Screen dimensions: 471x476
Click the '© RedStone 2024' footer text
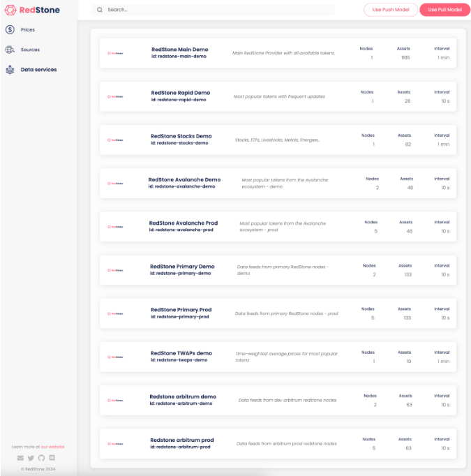pyautogui.click(x=38, y=469)
